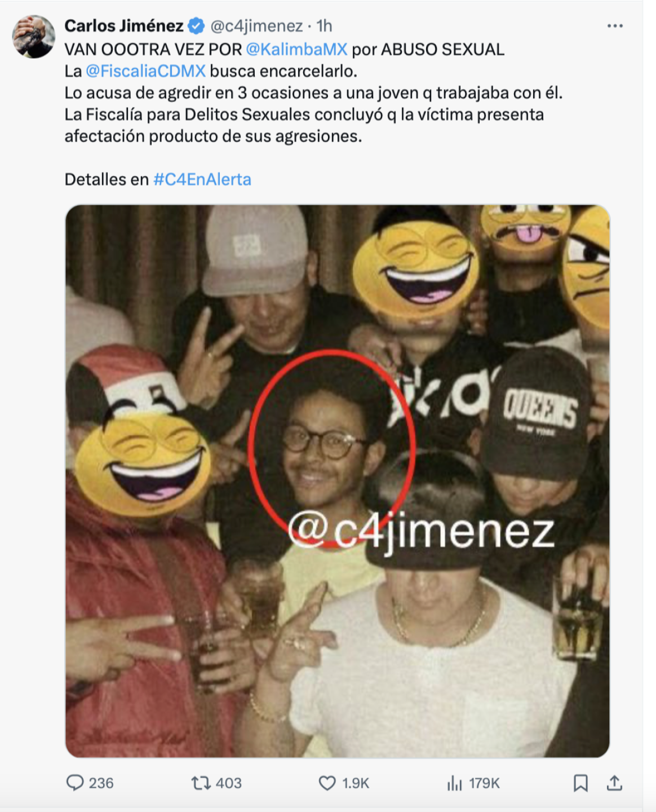This screenshot has height=812, width=656.
Task: Open the 1h timestamp link
Action: (324, 26)
